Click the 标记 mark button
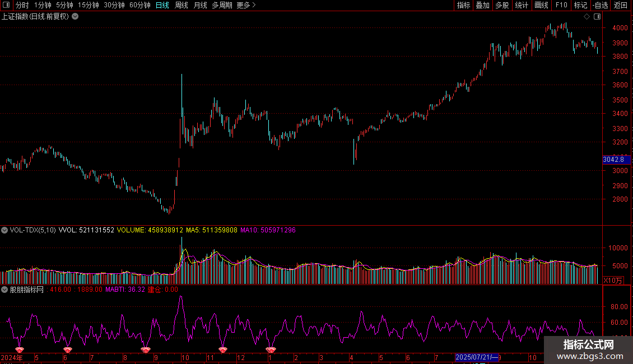The image size is (633, 364). [x=580, y=5]
